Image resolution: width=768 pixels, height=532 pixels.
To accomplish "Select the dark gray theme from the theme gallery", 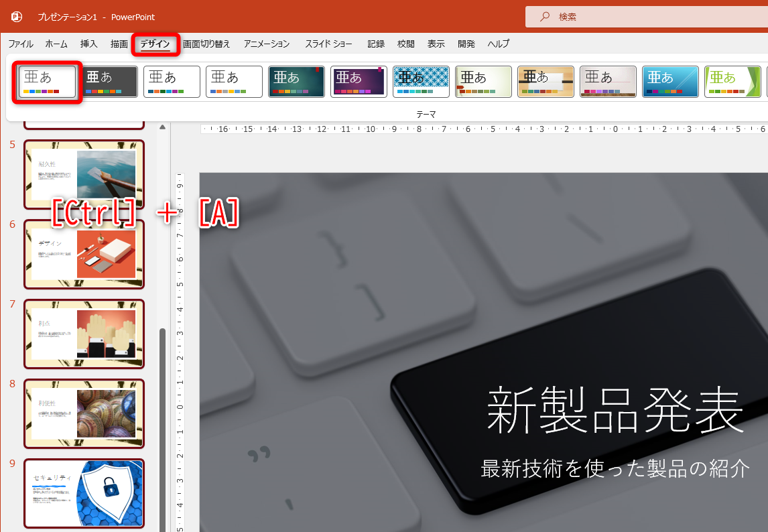I will pyautogui.click(x=109, y=81).
